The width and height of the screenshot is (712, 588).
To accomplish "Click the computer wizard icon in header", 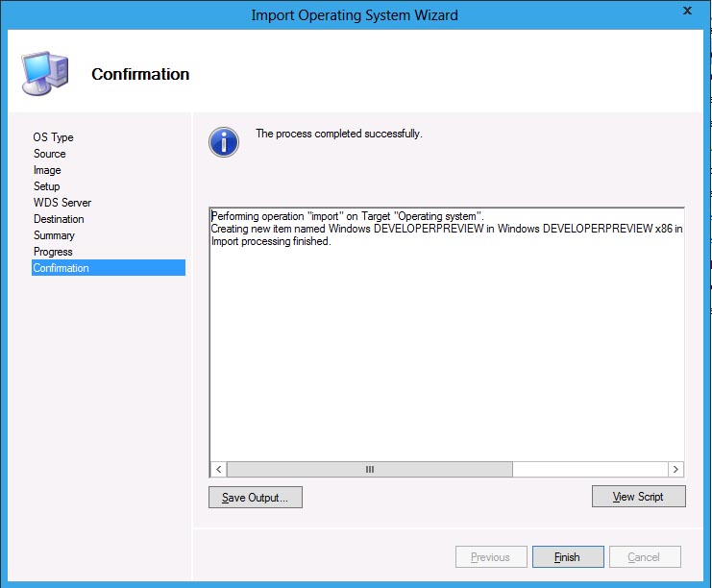I will (x=44, y=74).
